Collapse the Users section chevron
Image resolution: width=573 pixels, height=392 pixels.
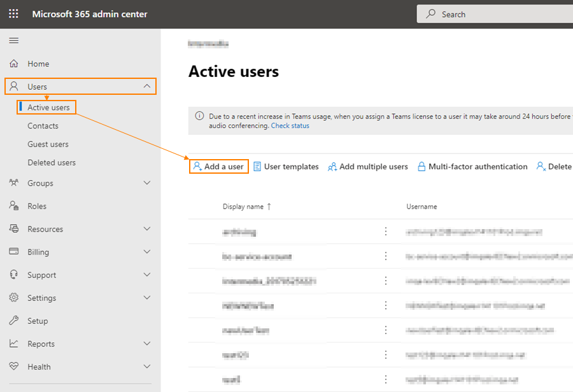tap(147, 86)
